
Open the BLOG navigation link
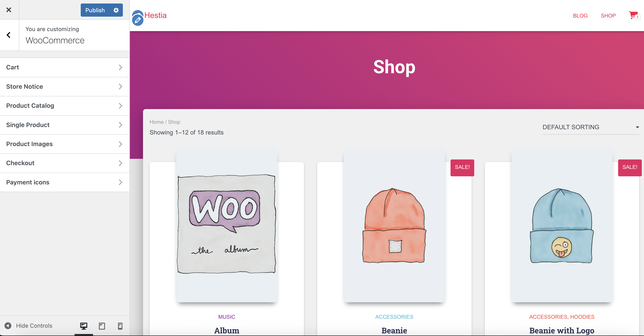pos(580,16)
